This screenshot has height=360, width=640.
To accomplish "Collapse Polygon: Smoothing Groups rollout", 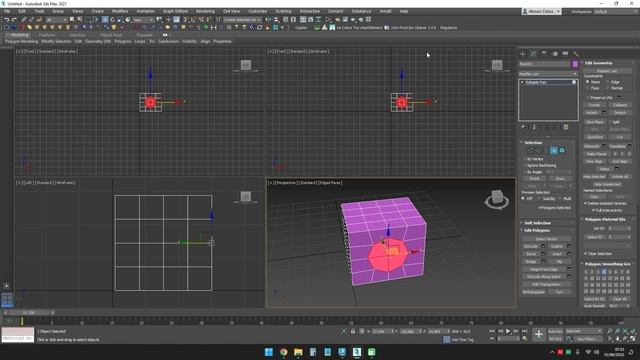I will pyautogui.click(x=607, y=264).
